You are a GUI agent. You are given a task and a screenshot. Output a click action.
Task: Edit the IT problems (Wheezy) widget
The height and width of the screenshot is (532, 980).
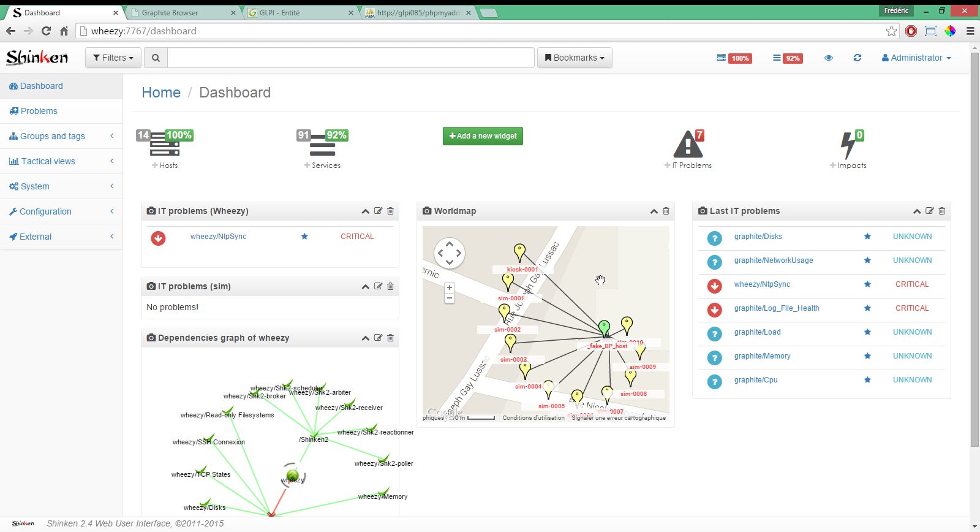[378, 211]
